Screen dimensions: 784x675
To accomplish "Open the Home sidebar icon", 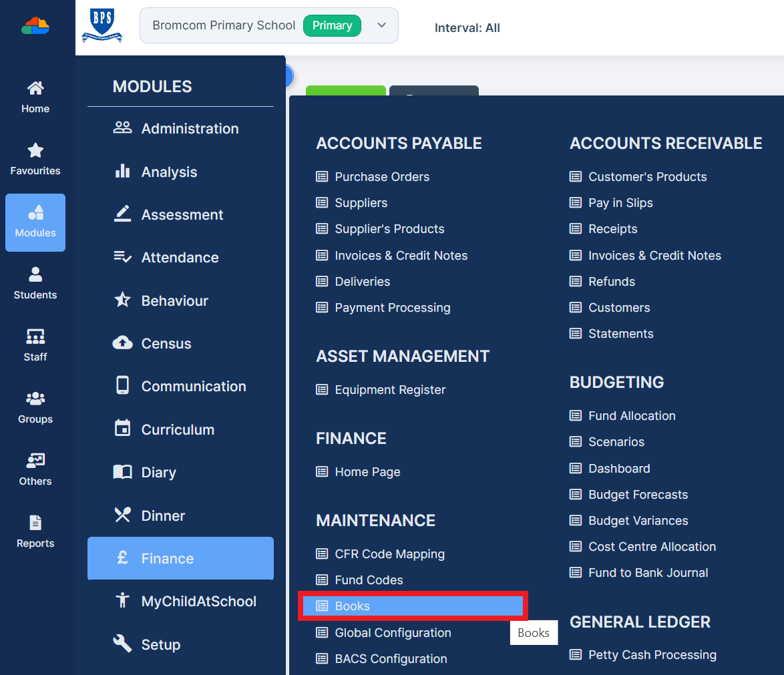I will [35, 89].
